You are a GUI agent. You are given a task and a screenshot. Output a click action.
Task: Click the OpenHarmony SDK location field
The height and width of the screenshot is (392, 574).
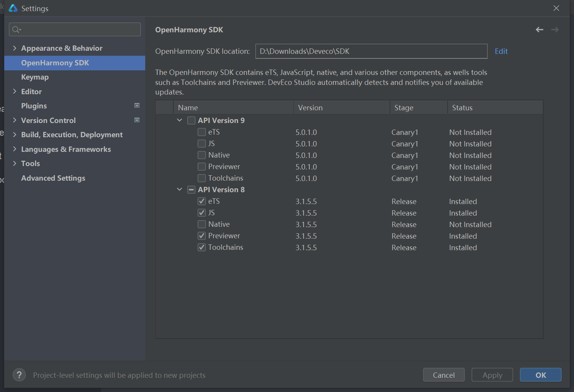tap(372, 51)
